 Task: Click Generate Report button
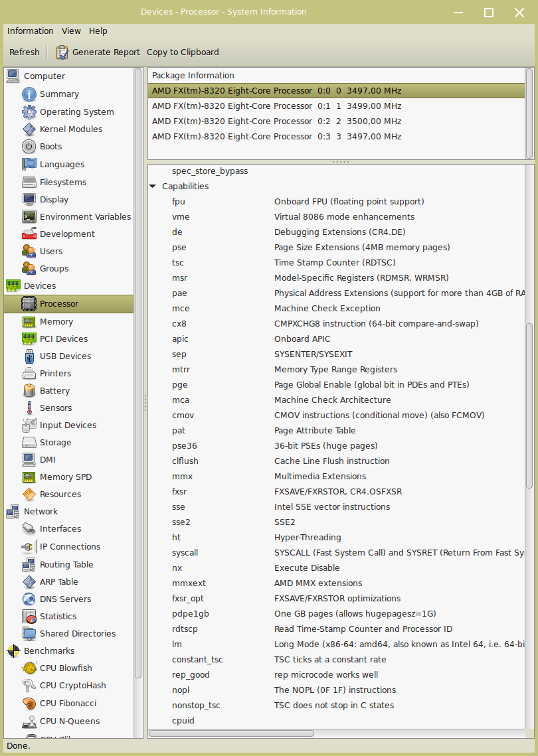(x=98, y=52)
